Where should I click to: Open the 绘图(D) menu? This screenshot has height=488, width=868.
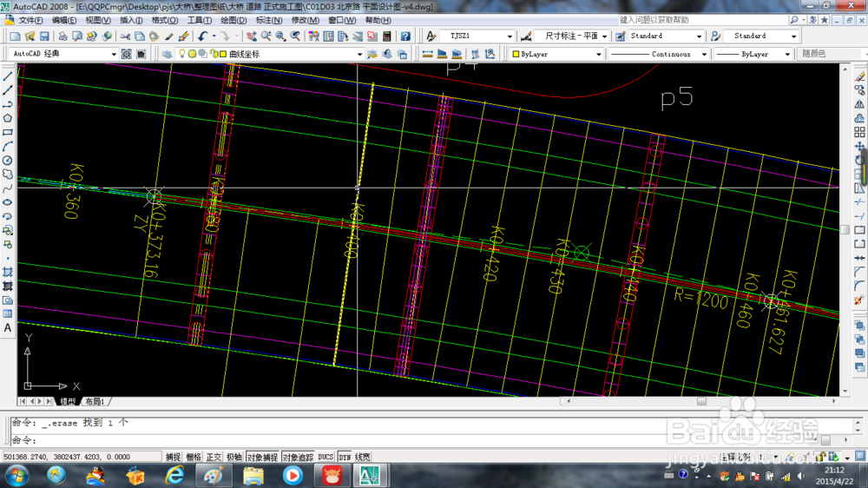click(233, 20)
